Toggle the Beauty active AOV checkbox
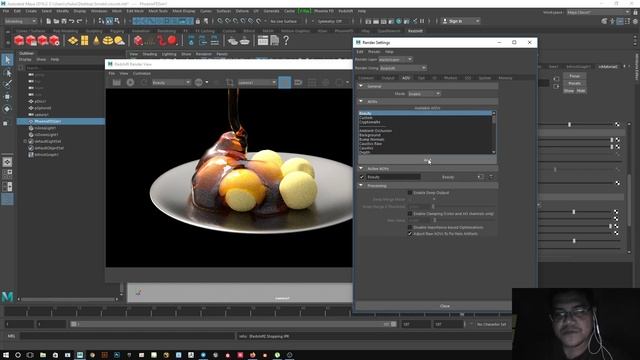This screenshot has height=360, width=640. [362, 177]
